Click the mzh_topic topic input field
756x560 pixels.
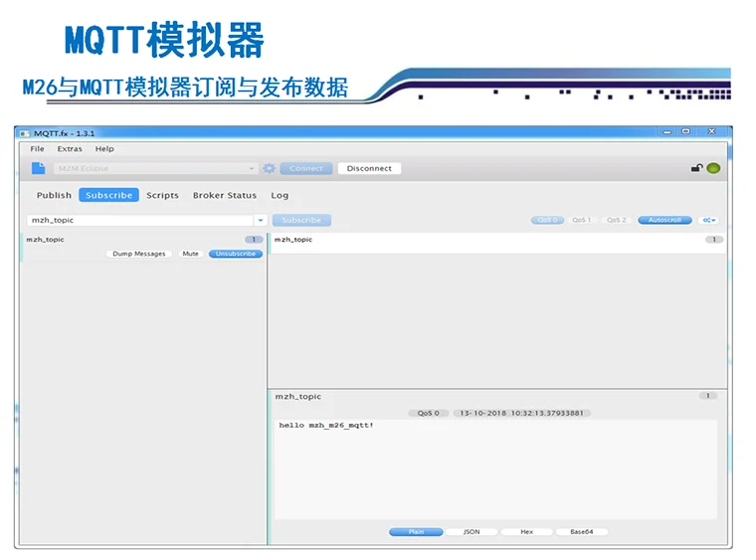[140, 220]
